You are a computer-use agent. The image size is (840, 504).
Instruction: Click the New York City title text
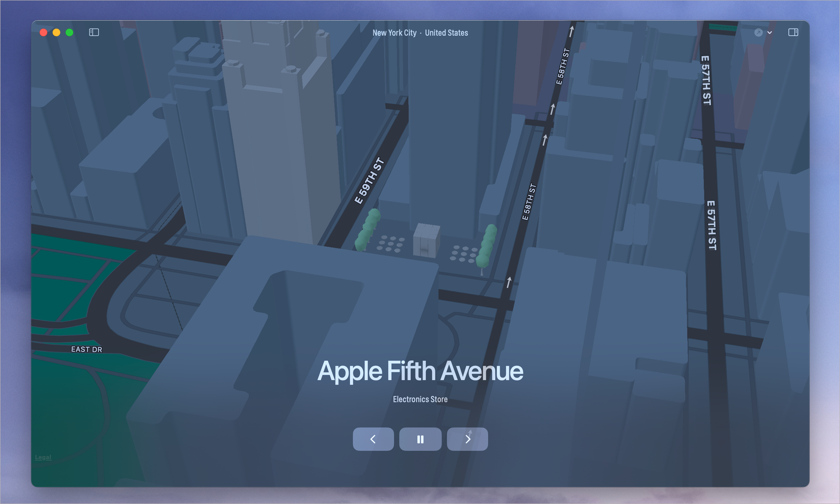coord(394,33)
